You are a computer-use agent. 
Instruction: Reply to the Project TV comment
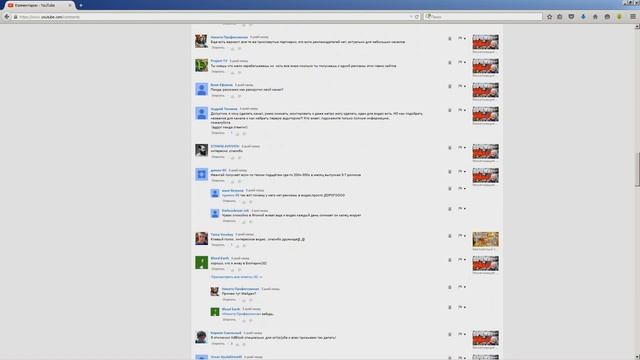pyautogui.click(x=218, y=71)
